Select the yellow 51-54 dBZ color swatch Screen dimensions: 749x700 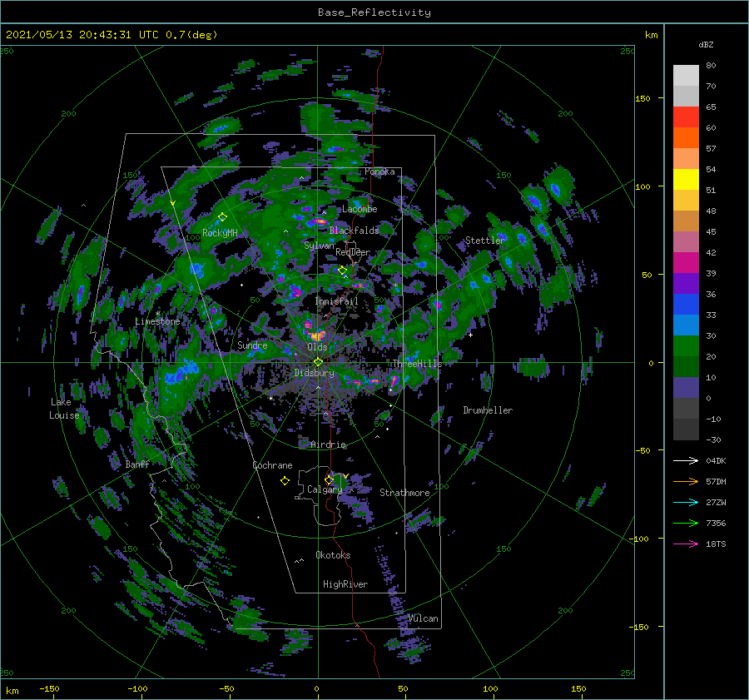[686, 179]
